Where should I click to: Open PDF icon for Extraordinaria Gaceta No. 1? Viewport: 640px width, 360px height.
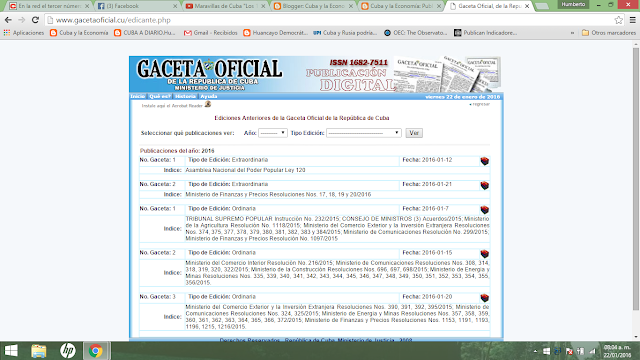click(484, 161)
